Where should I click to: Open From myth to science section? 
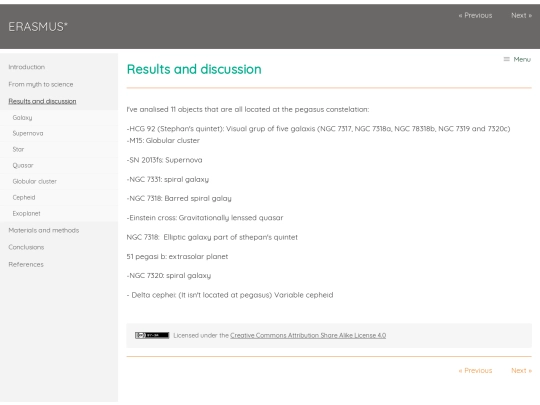click(x=41, y=84)
